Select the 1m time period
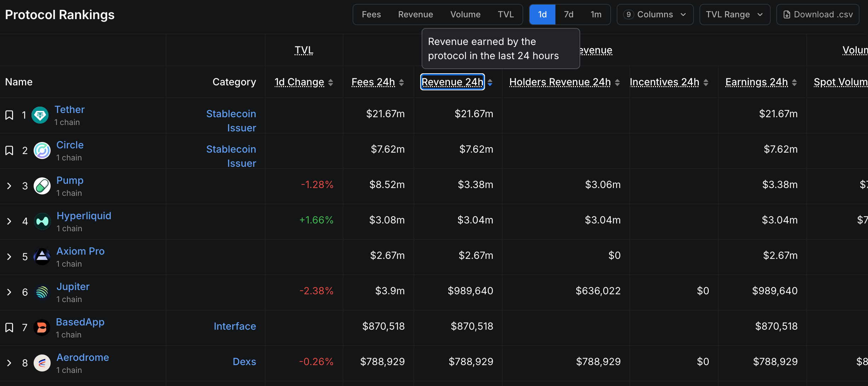Image resolution: width=868 pixels, height=386 pixels. [596, 15]
